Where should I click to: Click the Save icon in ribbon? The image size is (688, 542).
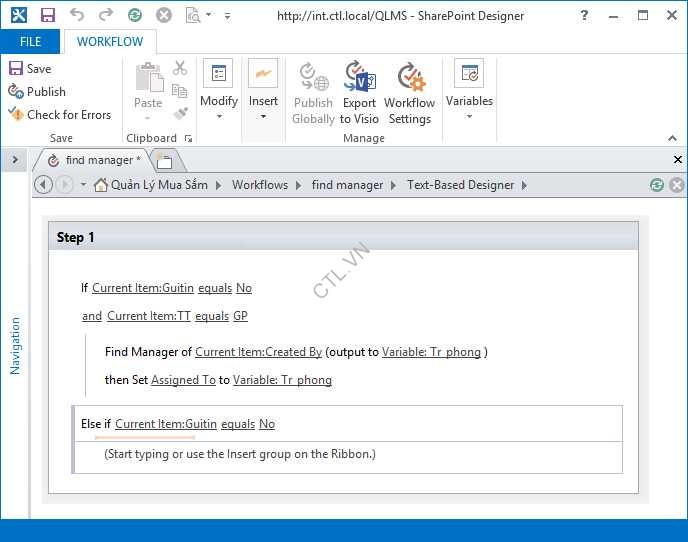pyautogui.click(x=29, y=68)
